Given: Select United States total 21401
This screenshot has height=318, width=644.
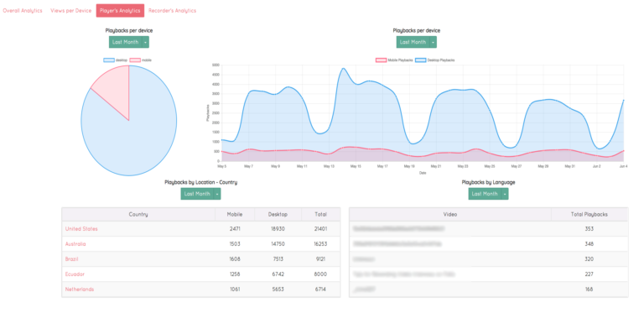Looking at the screenshot, I should [321, 229].
